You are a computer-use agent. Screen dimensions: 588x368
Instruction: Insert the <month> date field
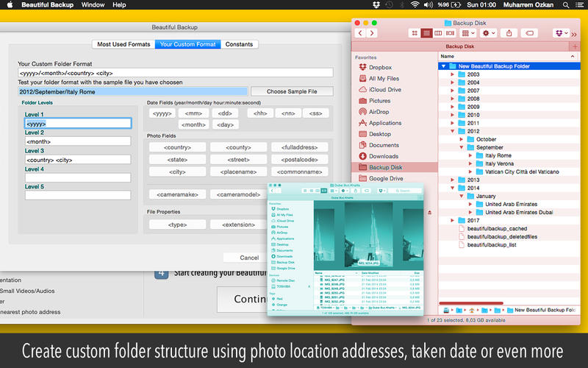pyautogui.click(x=193, y=124)
